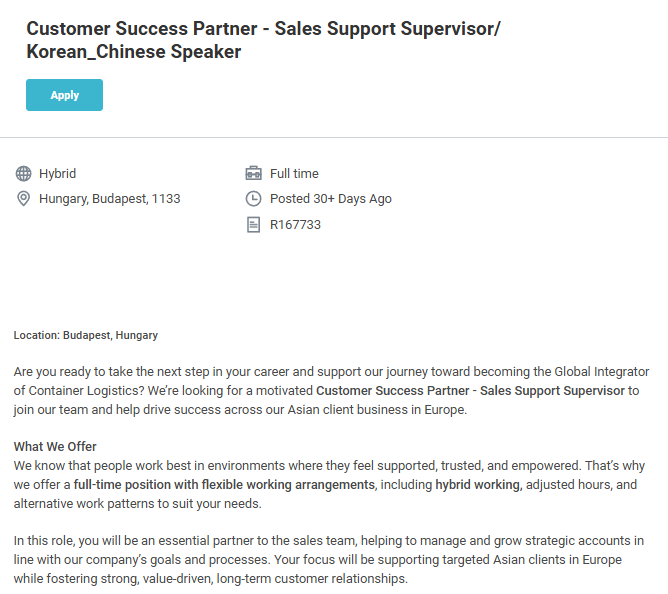
Task: Click the blue Apply button
Action: click(64, 95)
